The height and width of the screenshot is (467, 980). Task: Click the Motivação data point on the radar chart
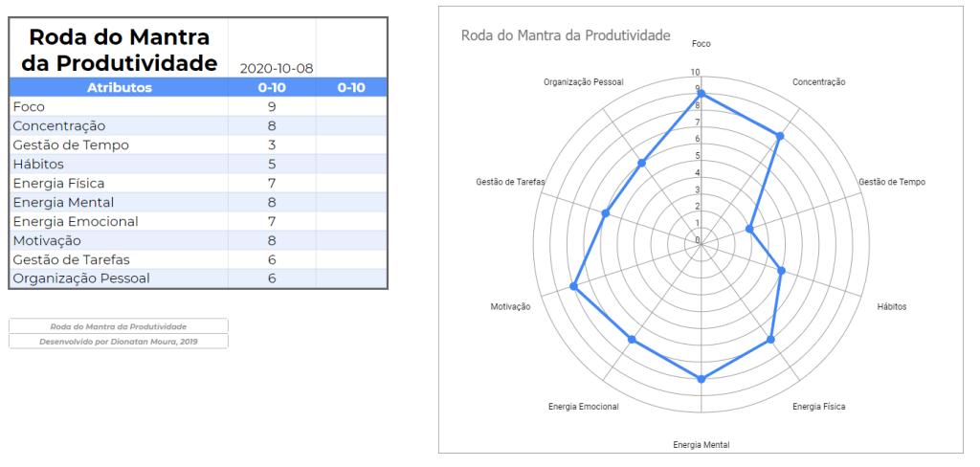coord(574,286)
